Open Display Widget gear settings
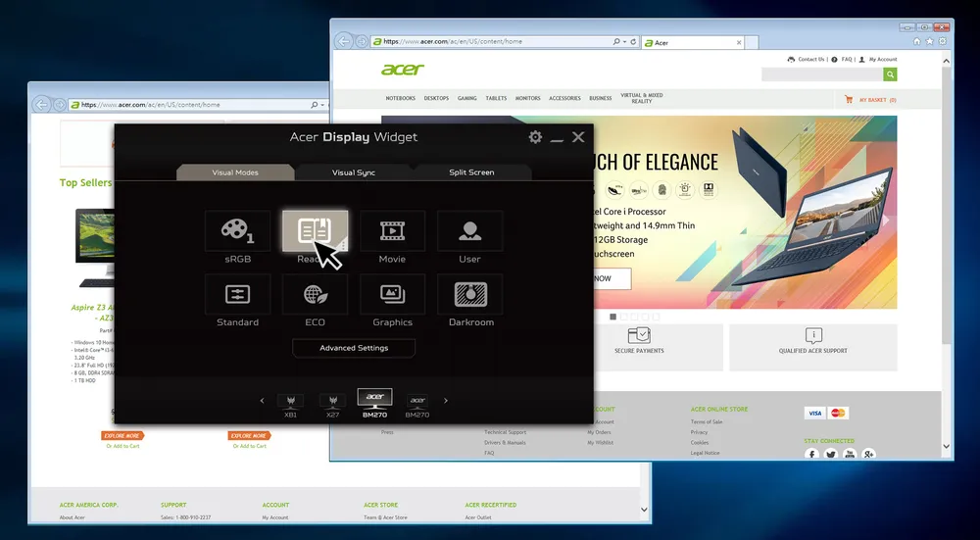Viewport: 980px width, 540px height. (535, 137)
